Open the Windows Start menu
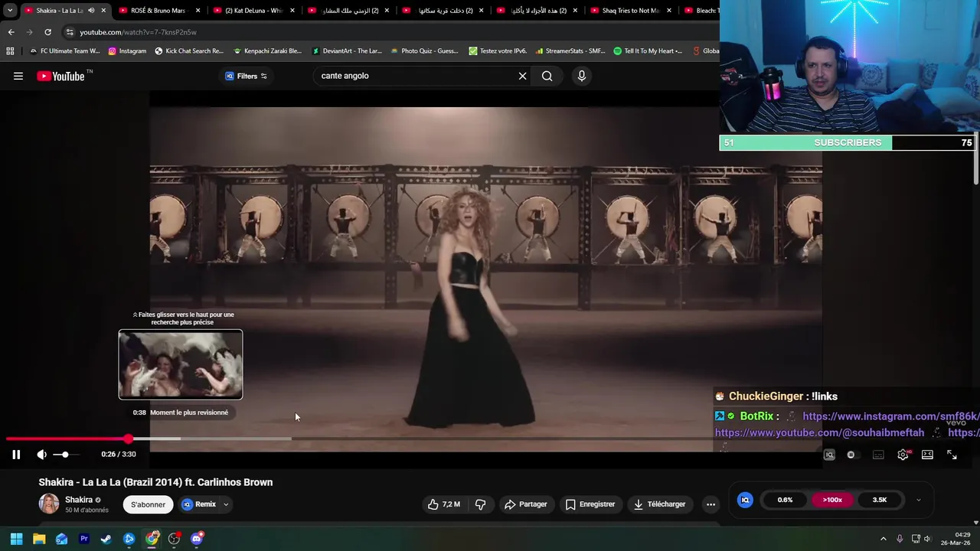The image size is (980, 551). 16,539
